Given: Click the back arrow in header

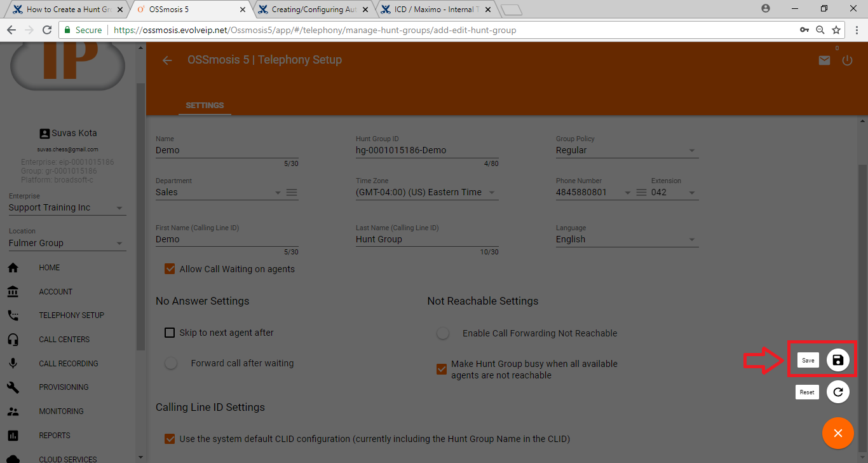Looking at the screenshot, I should pyautogui.click(x=167, y=60).
